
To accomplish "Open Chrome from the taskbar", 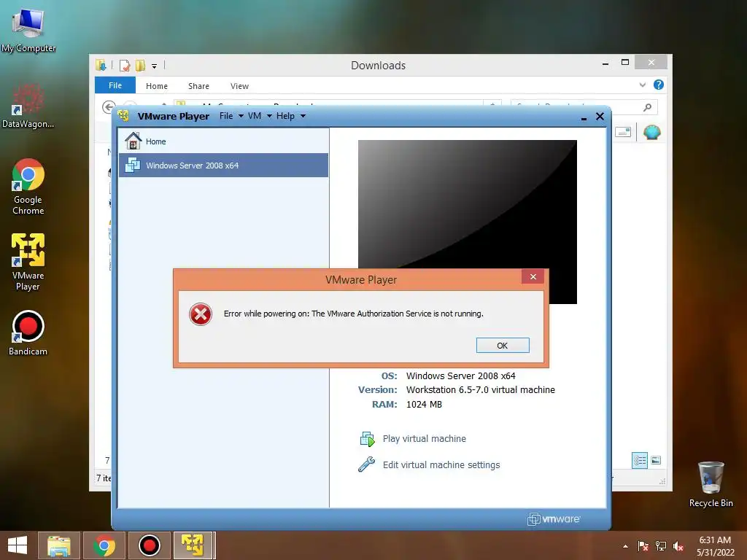I will [x=104, y=545].
